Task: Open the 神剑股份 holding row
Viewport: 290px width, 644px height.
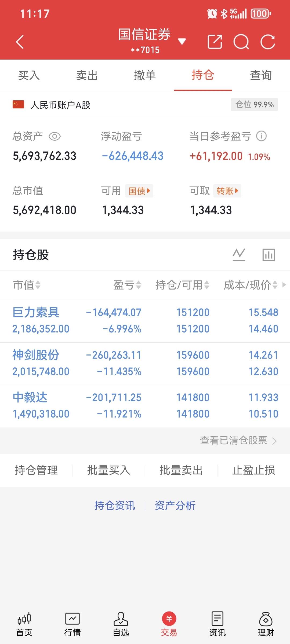Action: pos(145,364)
